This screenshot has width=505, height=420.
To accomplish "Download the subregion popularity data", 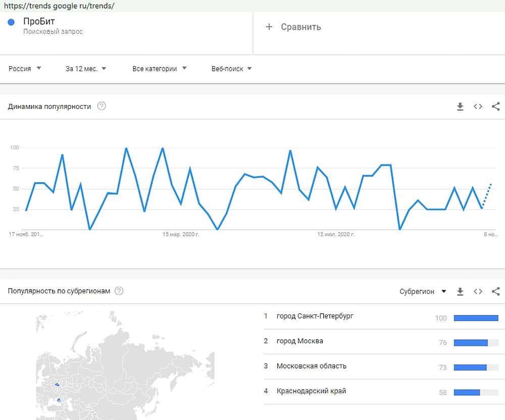I will click(x=460, y=291).
